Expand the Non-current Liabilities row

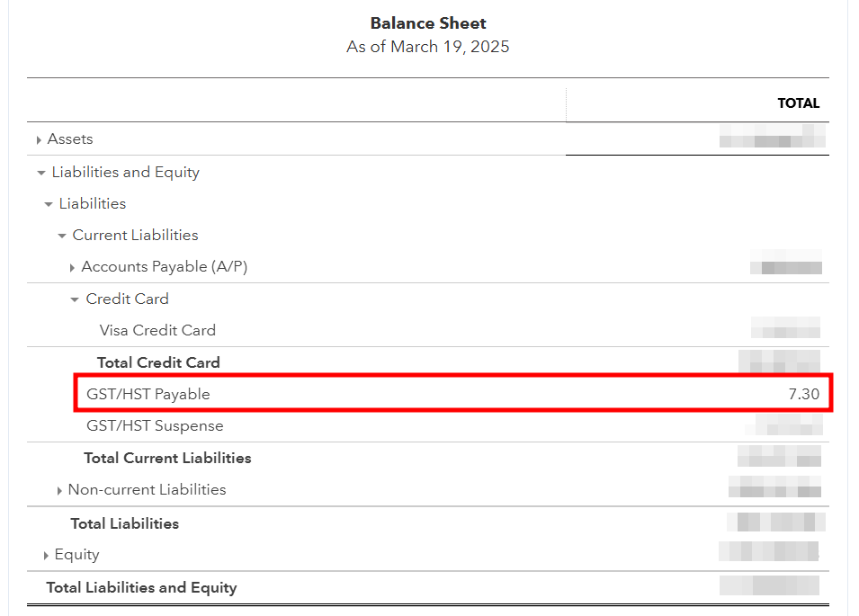pyautogui.click(x=59, y=491)
